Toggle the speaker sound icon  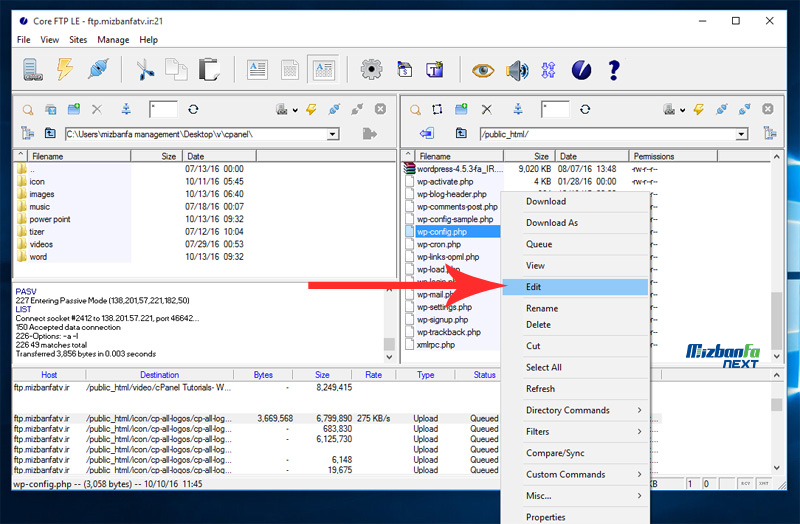click(517, 70)
